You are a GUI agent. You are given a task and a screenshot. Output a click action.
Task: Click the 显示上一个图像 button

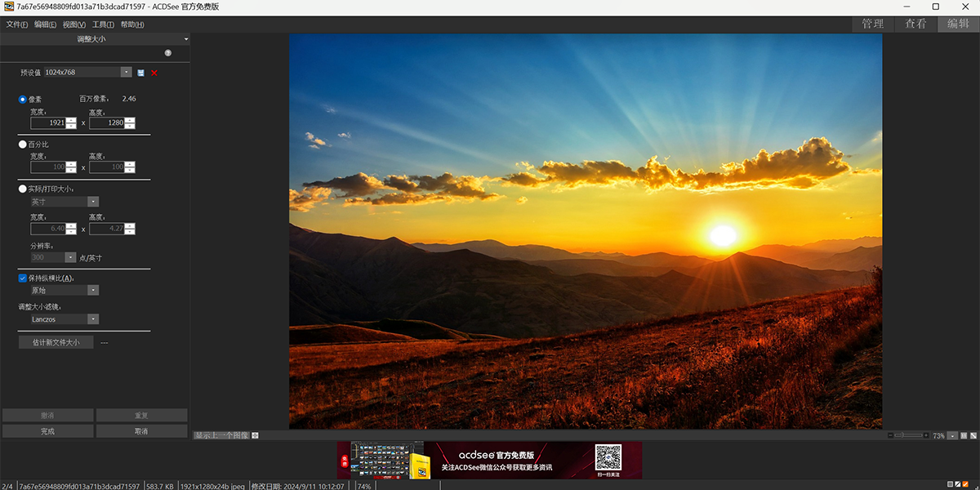[x=221, y=435]
